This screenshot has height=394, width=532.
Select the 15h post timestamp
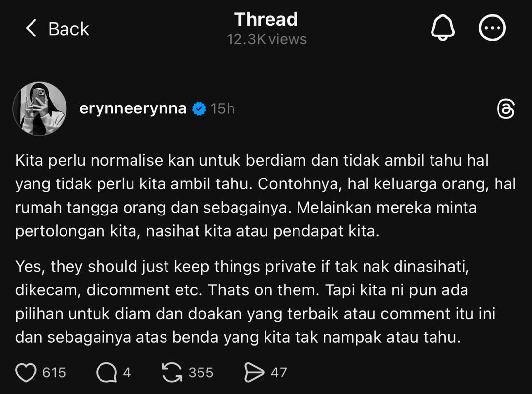click(223, 108)
